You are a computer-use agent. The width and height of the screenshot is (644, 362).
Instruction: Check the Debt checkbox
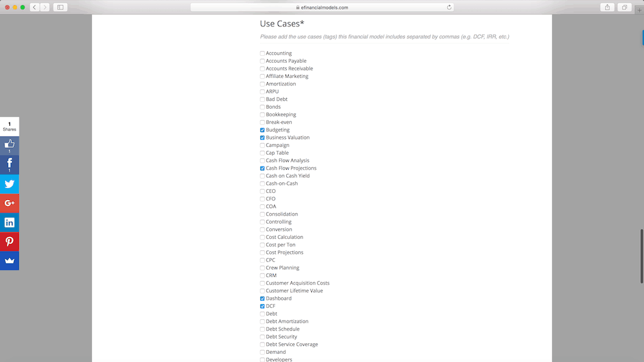coord(262,314)
